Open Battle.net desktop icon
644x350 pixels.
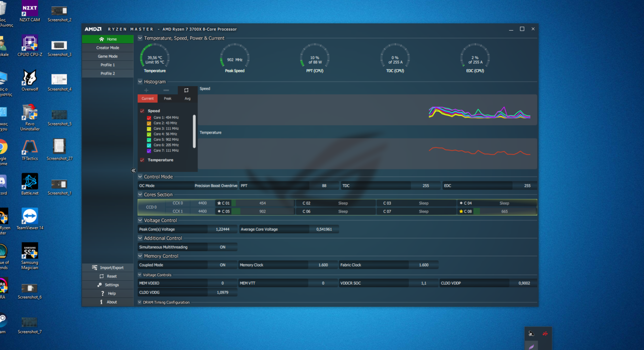click(x=30, y=185)
